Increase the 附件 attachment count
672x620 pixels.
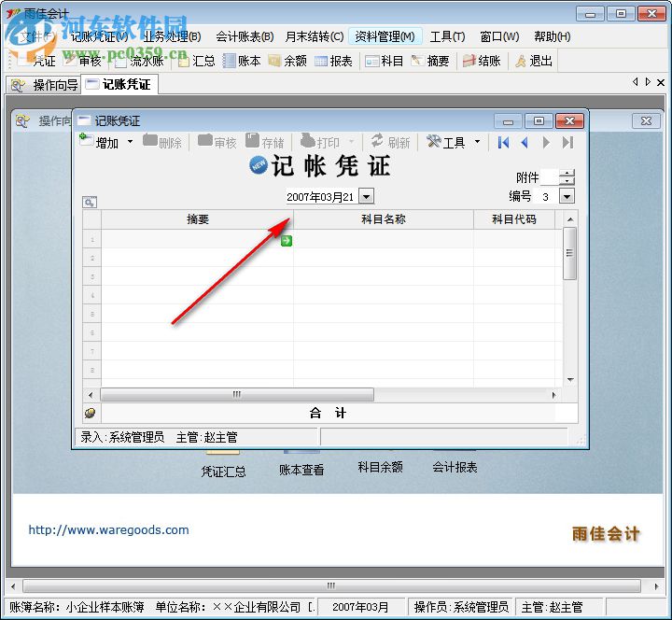click(567, 174)
